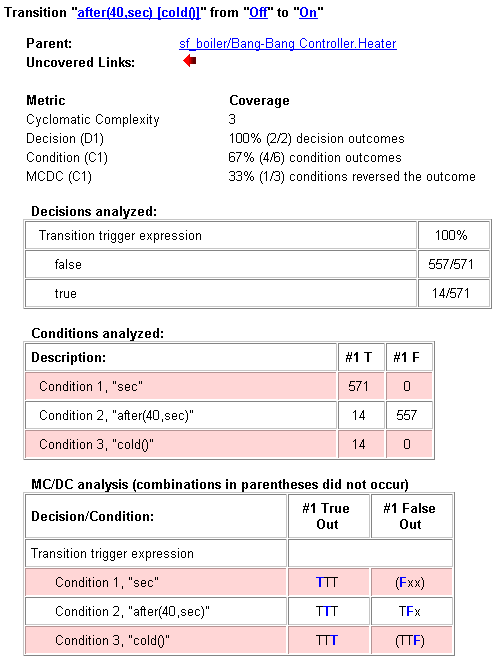Click the Cyclomatic Complexity metric label
The width and height of the screenshot is (504, 663).
[93, 120]
